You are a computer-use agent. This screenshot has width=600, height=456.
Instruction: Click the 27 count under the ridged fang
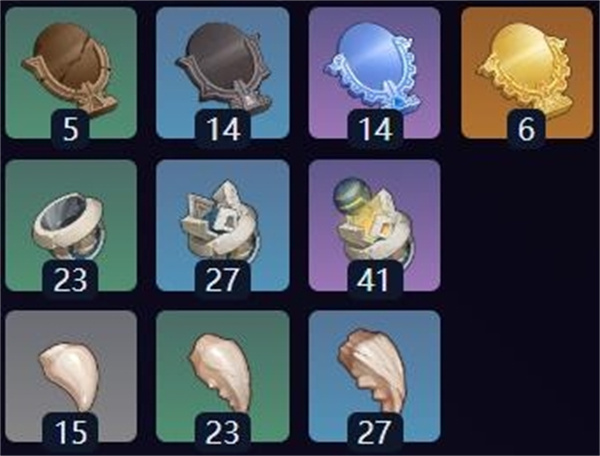point(375,432)
